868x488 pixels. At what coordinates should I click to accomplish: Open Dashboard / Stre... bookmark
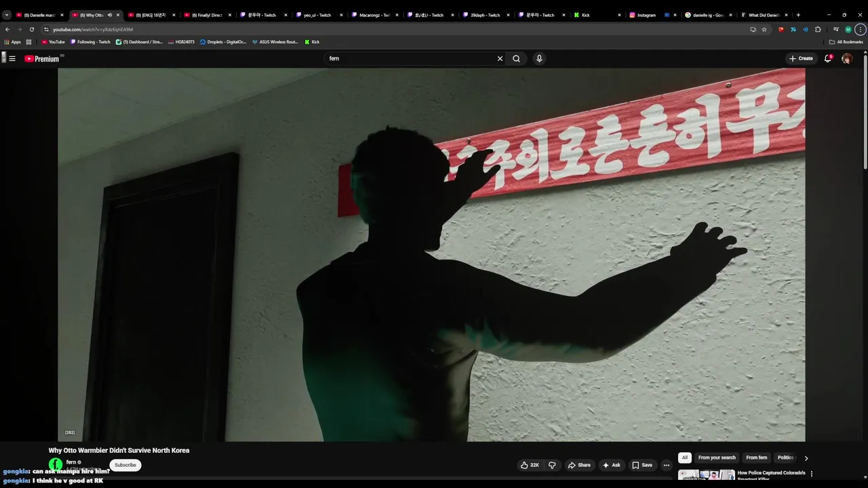click(x=139, y=42)
